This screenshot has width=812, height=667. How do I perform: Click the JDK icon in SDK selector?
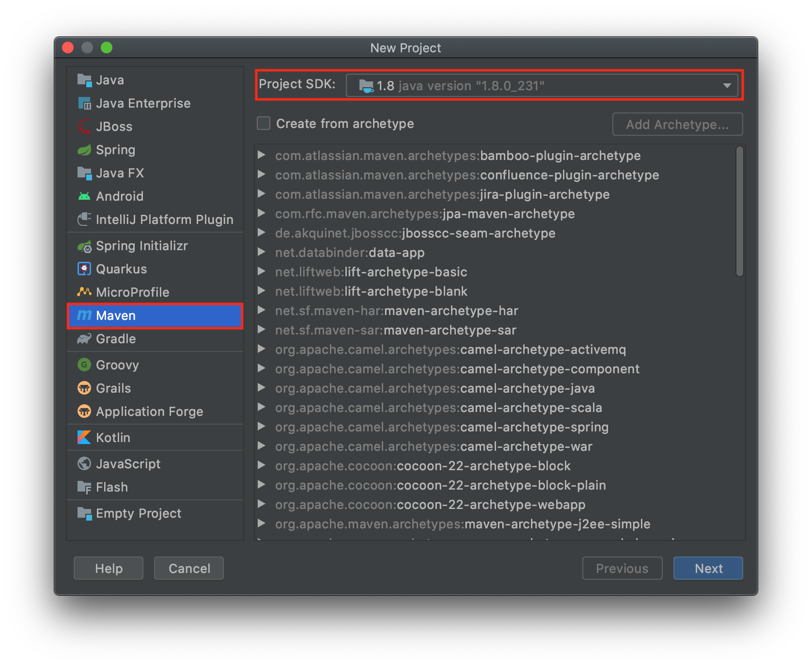pyautogui.click(x=366, y=86)
